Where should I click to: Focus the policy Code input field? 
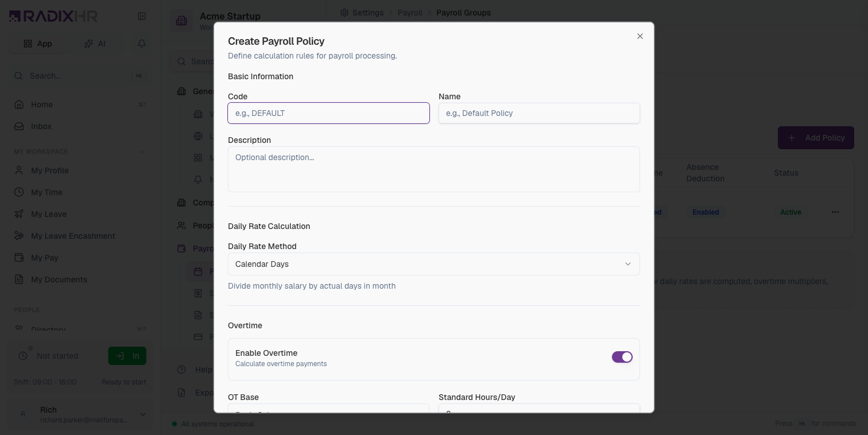pos(328,113)
